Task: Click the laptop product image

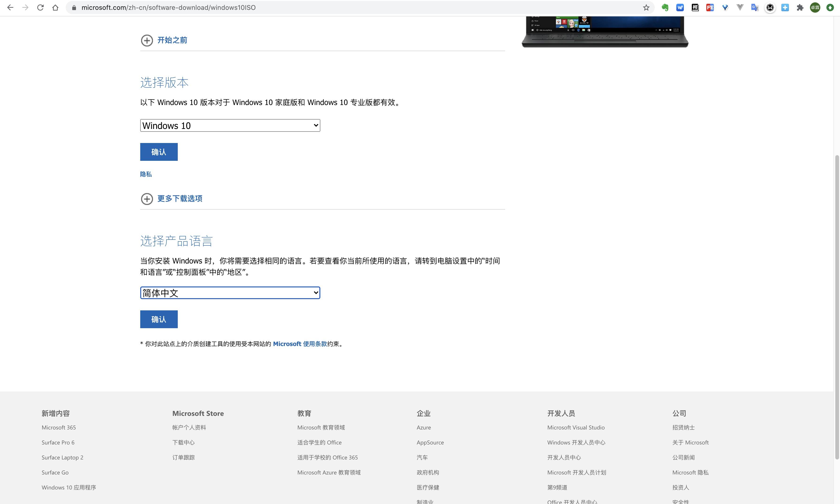Action: (605, 32)
